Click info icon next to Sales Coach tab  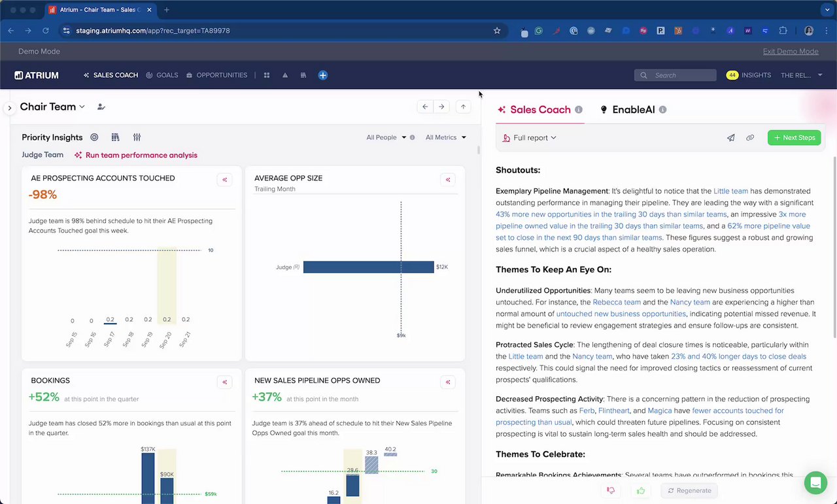click(x=579, y=110)
